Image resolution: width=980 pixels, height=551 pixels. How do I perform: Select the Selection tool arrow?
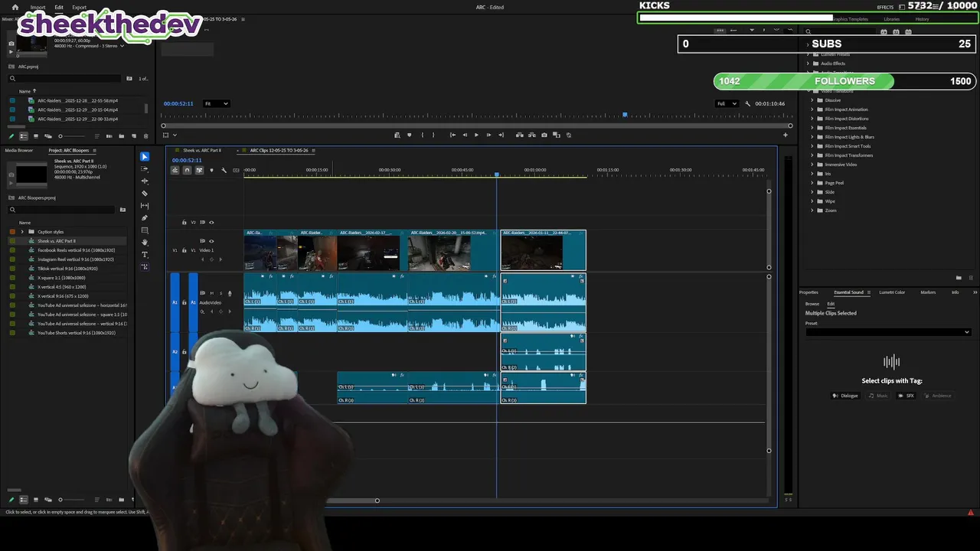tap(145, 156)
